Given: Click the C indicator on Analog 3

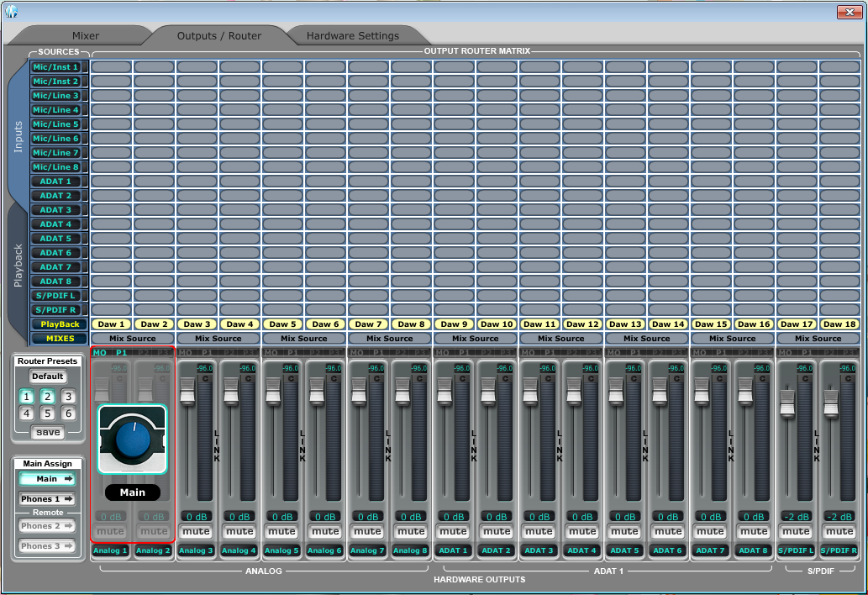Looking at the screenshot, I should [204, 378].
